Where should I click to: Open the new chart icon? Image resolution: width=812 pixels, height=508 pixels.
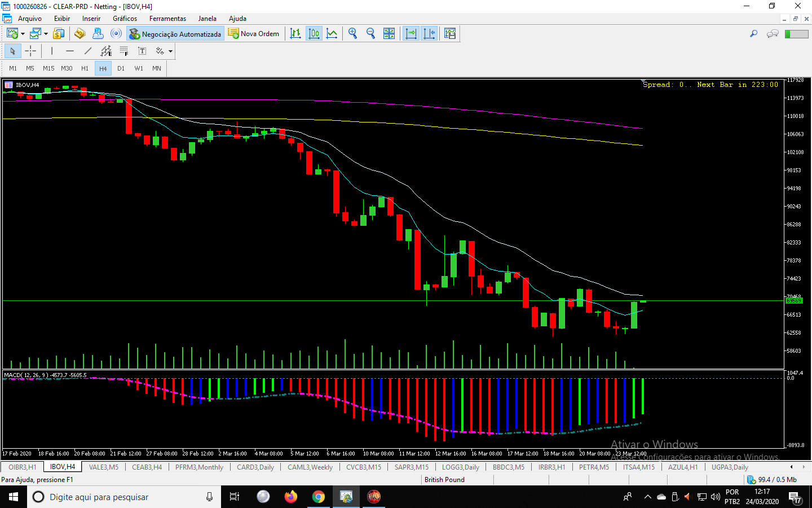coord(12,34)
